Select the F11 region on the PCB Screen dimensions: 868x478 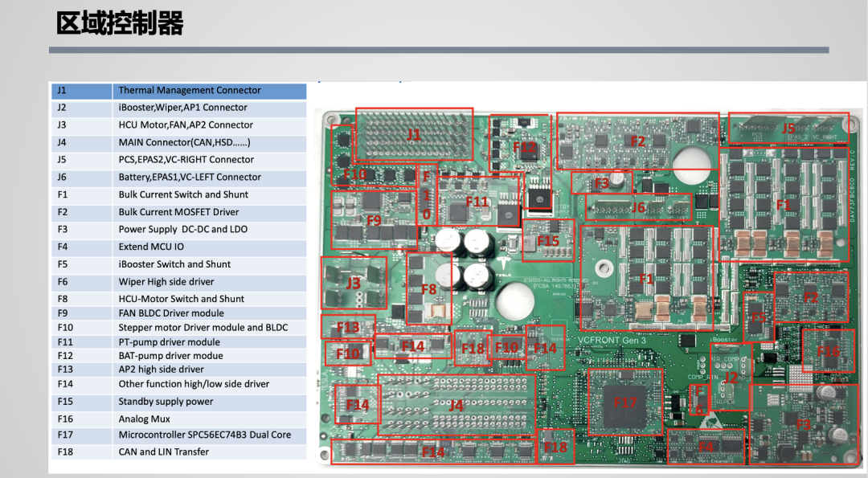tap(477, 202)
